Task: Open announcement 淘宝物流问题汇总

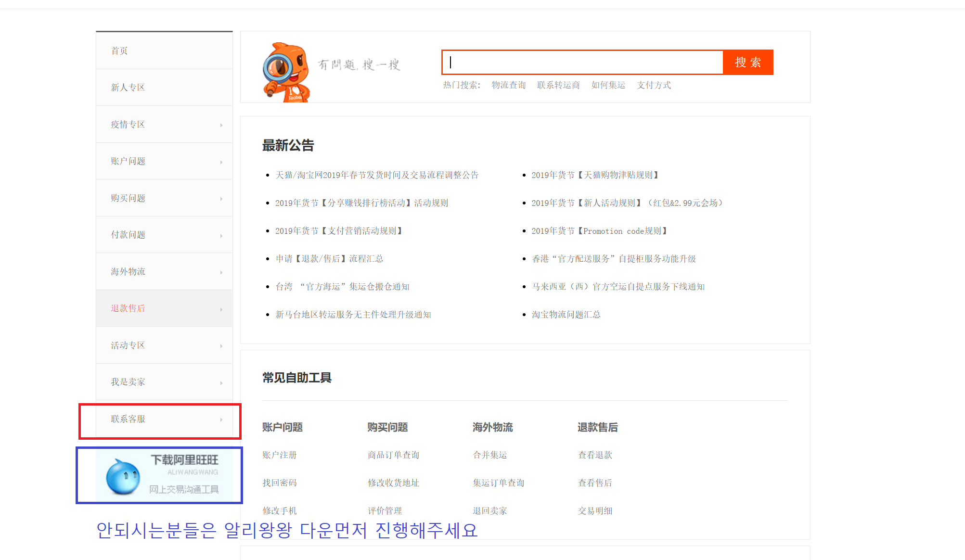Action: [x=566, y=315]
